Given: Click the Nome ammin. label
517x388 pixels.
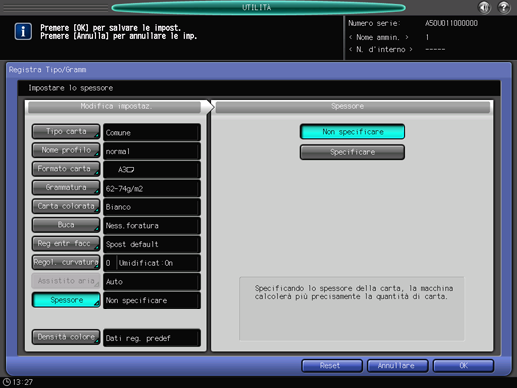Looking at the screenshot, I should pos(378,37).
